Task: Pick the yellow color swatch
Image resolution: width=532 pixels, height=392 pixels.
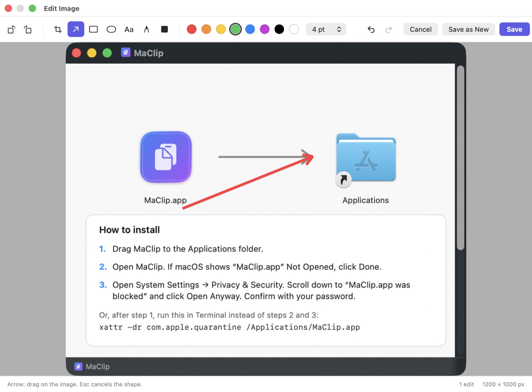Action: (x=221, y=29)
